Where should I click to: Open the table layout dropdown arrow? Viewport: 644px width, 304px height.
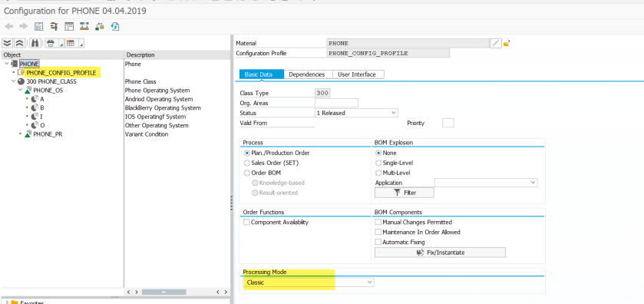81,44
